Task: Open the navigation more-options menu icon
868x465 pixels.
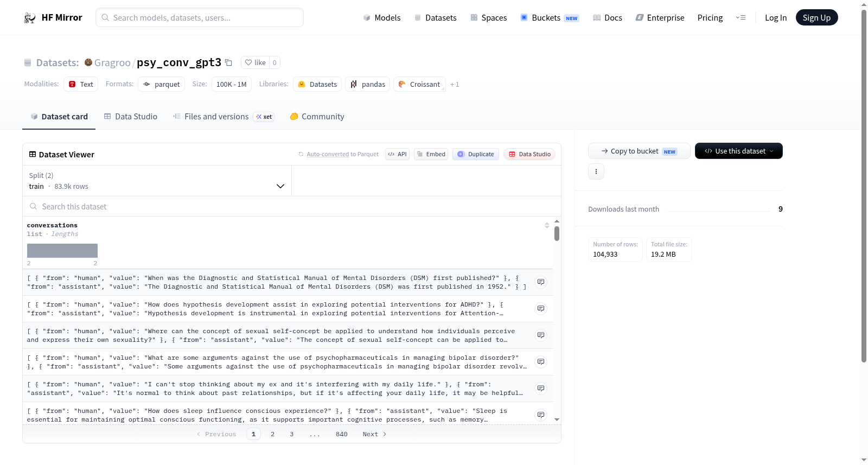Action: point(741,17)
